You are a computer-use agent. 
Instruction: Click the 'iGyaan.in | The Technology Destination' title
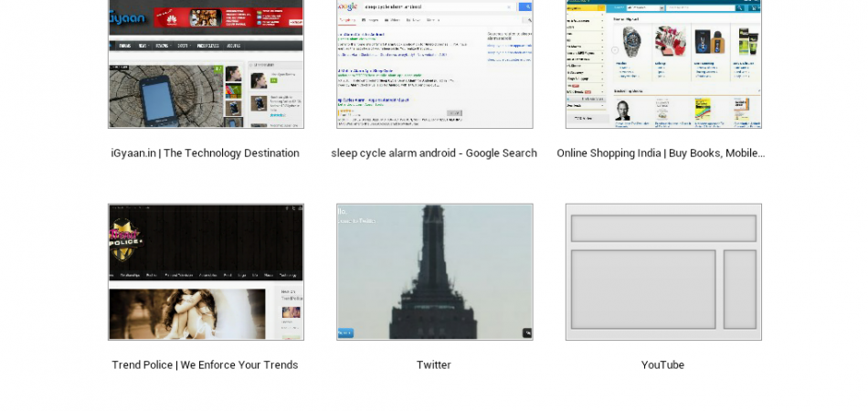(205, 153)
